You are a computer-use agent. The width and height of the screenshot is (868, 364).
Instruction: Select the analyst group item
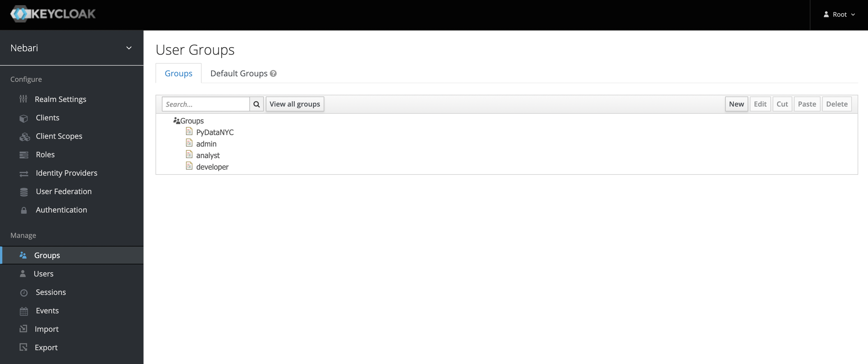point(208,155)
